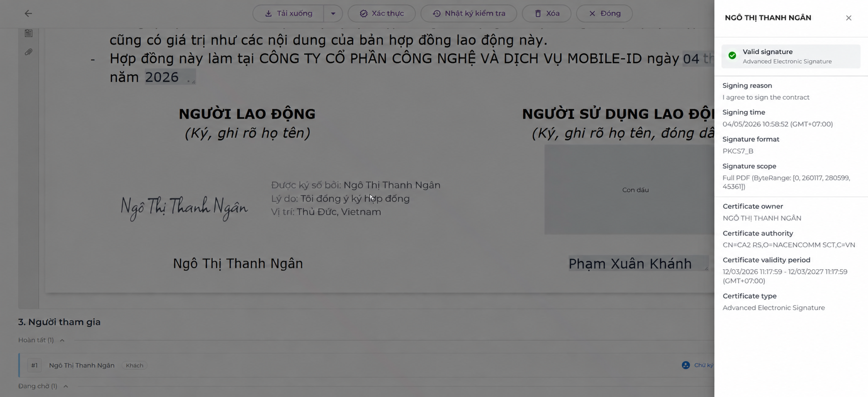Open the attachments paperclip icon
The image size is (868, 397).
pyautogui.click(x=29, y=52)
